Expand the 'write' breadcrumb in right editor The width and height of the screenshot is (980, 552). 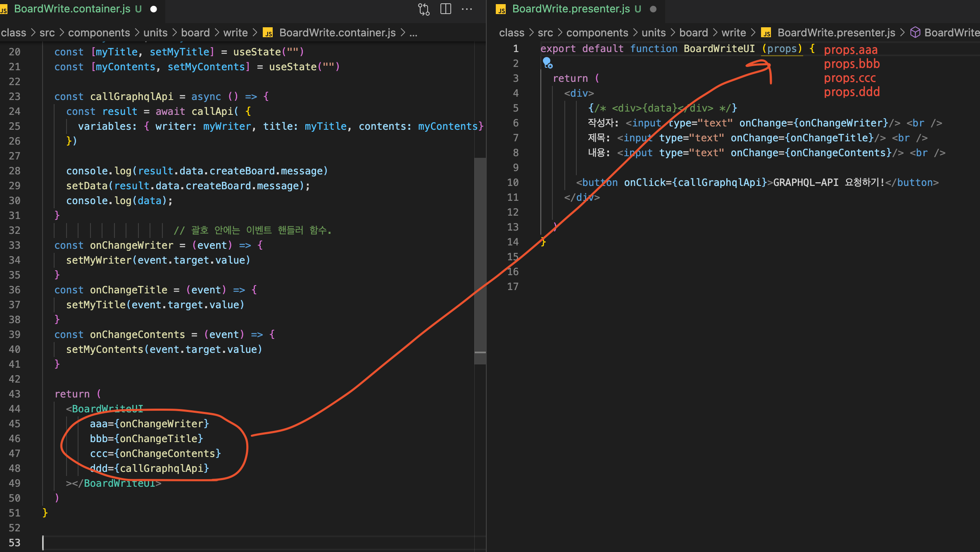[x=734, y=33]
